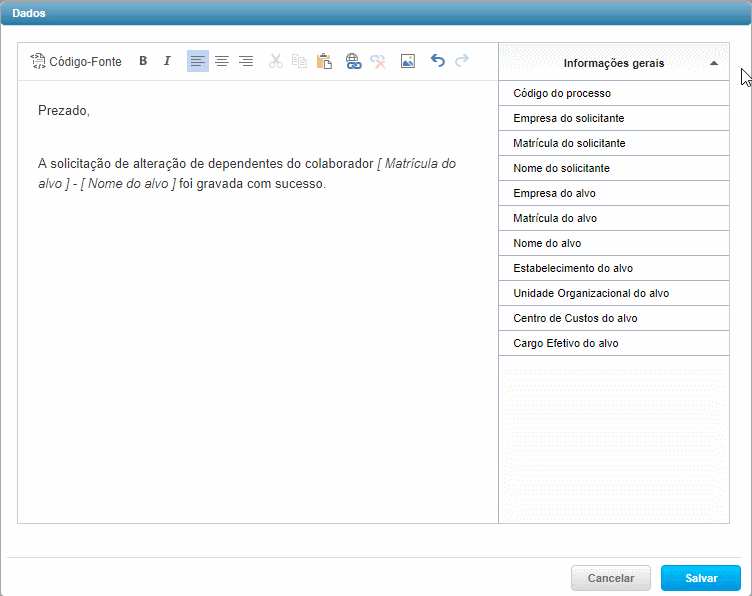Viewport: 752px width, 596px height.
Task: Click the copy icon
Action: [x=300, y=61]
